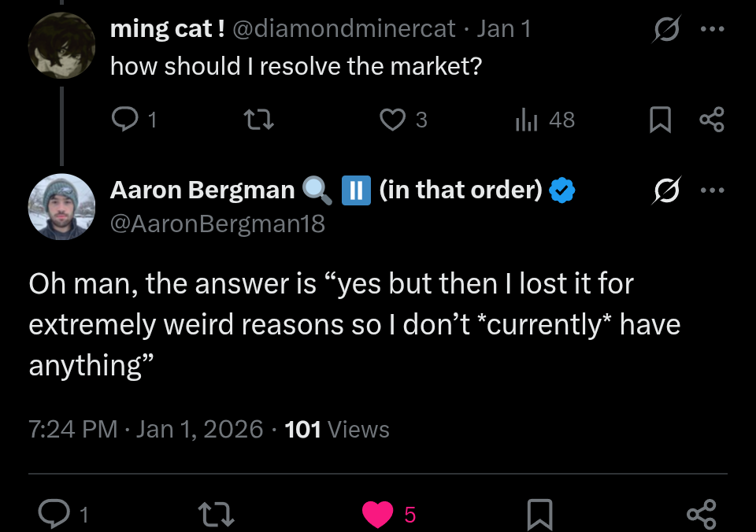
Task: Open ming cat's profile picture
Action: [x=61, y=46]
